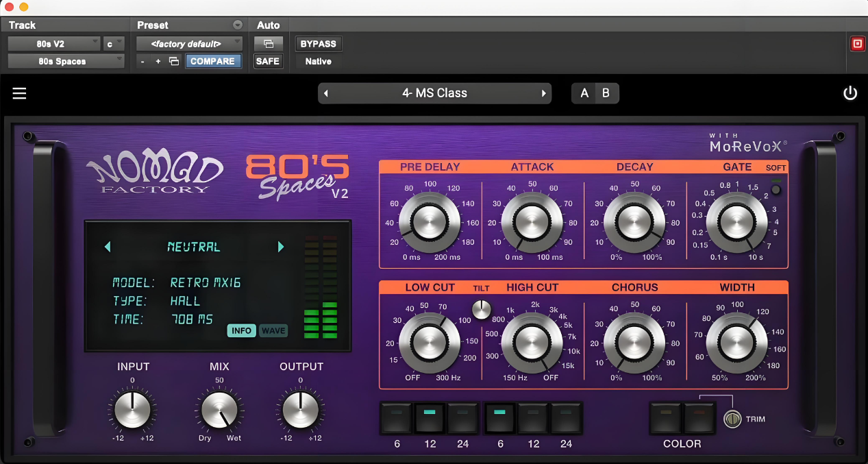868x464 pixels.
Task: Select low cut 12 dB slope button
Action: 430,418
